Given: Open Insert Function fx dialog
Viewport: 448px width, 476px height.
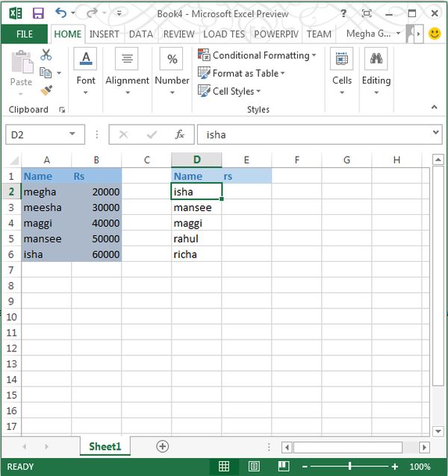Looking at the screenshot, I should coord(179,134).
